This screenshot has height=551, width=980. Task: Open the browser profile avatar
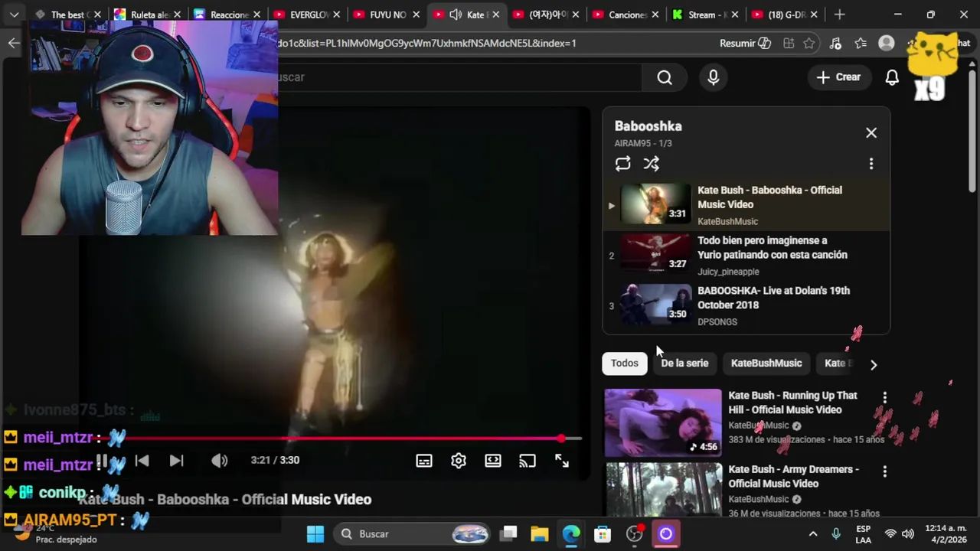click(x=887, y=44)
